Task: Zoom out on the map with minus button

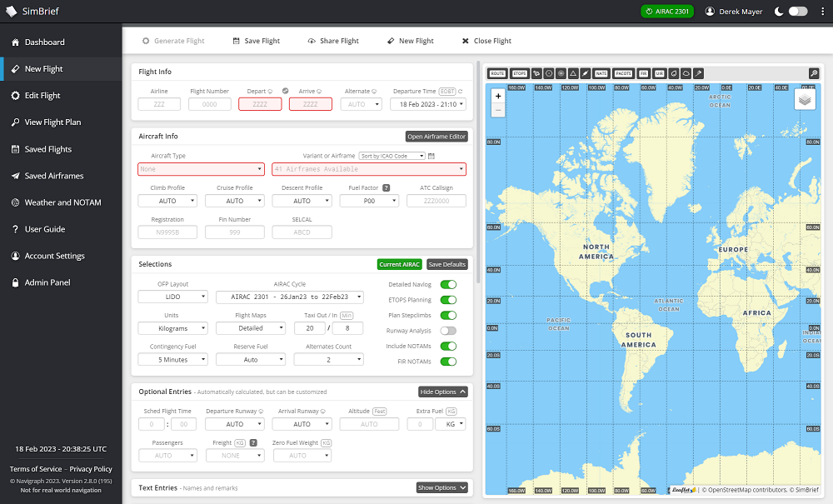Action: (x=498, y=110)
